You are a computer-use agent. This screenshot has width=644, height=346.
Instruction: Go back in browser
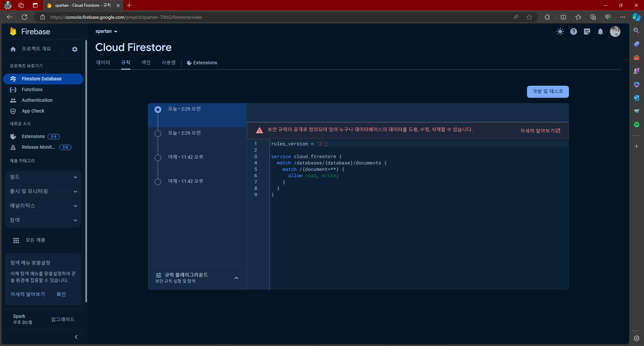[10, 17]
